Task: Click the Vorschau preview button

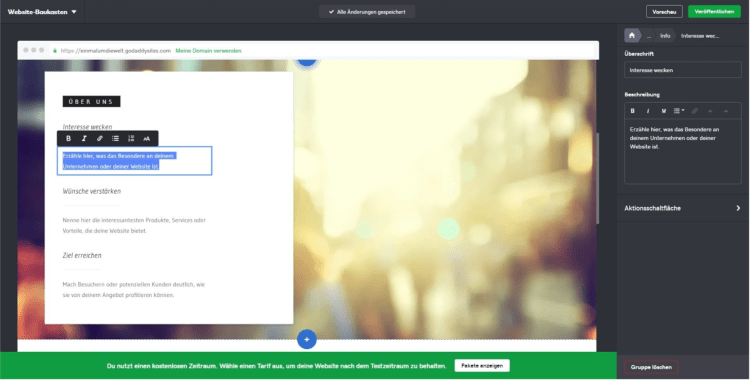Action: coord(664,12)
